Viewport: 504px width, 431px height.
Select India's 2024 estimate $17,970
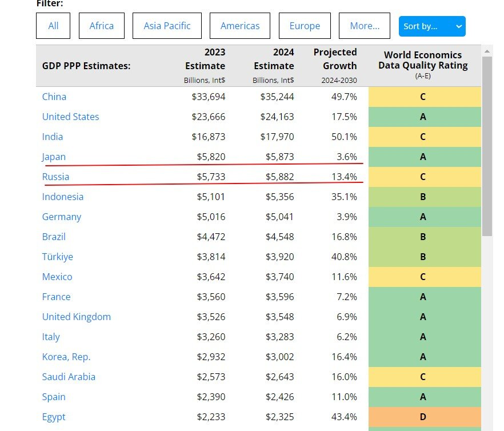277,137
